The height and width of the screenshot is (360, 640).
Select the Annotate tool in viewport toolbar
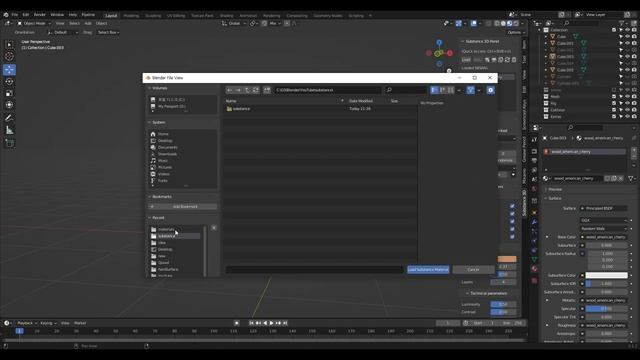(x=9, y=118)
